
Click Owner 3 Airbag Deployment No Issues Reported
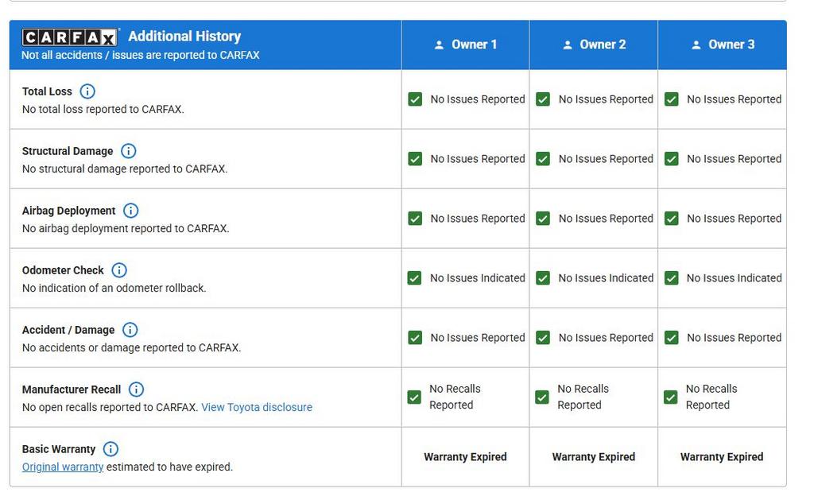(734, 219)
